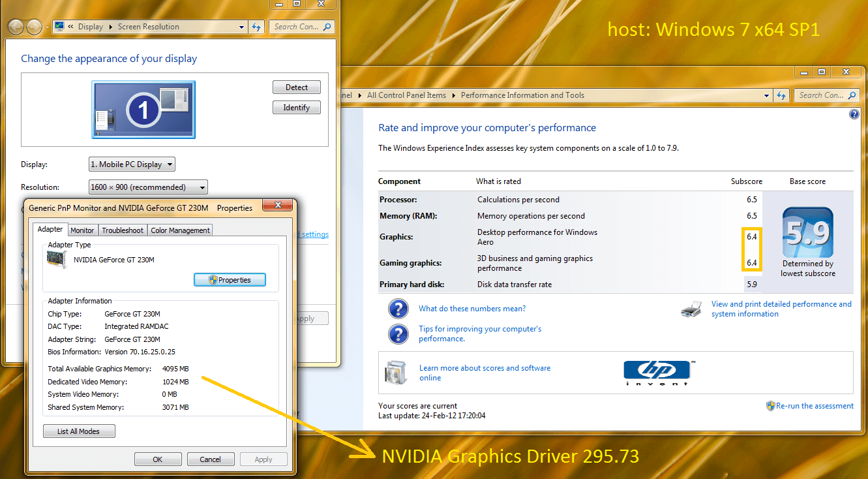
Task: Switch to the Adapter tab
Action: (50, 229)
